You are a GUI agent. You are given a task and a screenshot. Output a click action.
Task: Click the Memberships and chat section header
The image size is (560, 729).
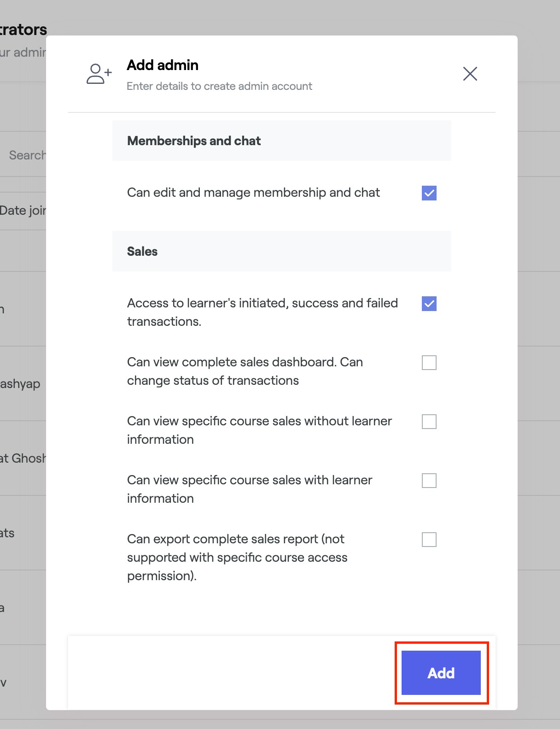194,141
